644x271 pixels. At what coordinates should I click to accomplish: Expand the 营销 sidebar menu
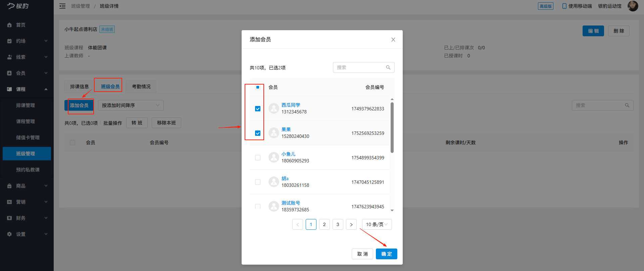pos(46,202)
